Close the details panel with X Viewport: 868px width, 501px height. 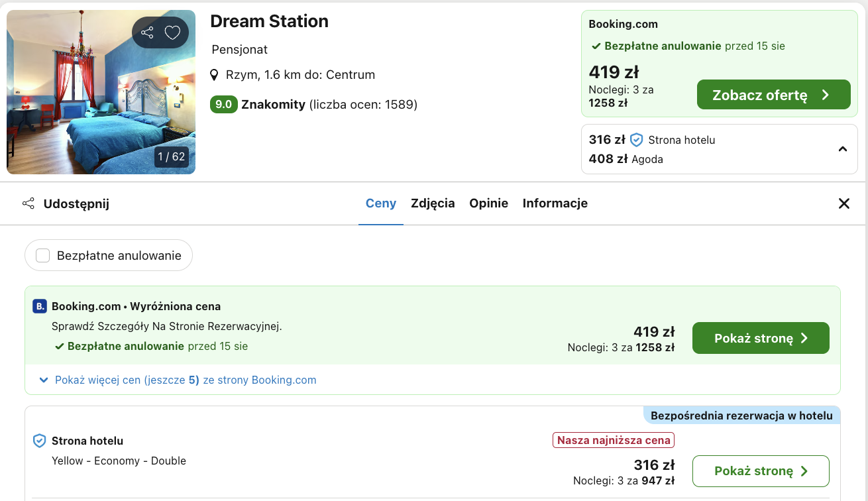pos(844,203)
